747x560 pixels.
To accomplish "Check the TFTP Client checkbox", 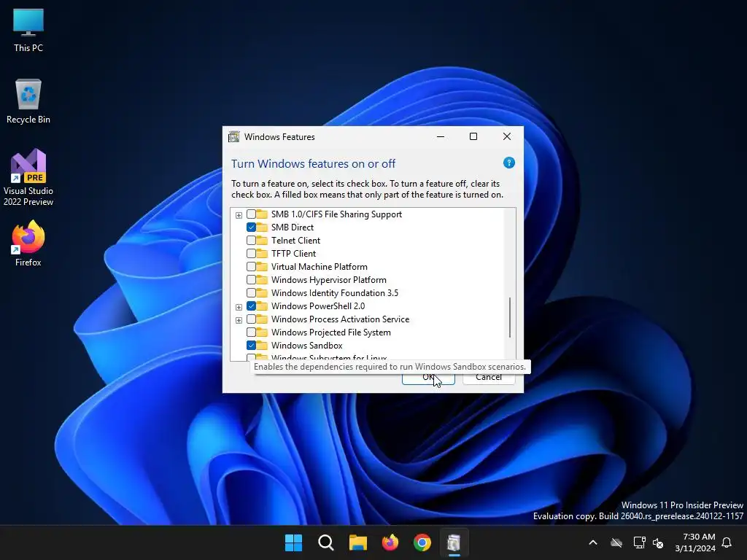I will [251, 253].
